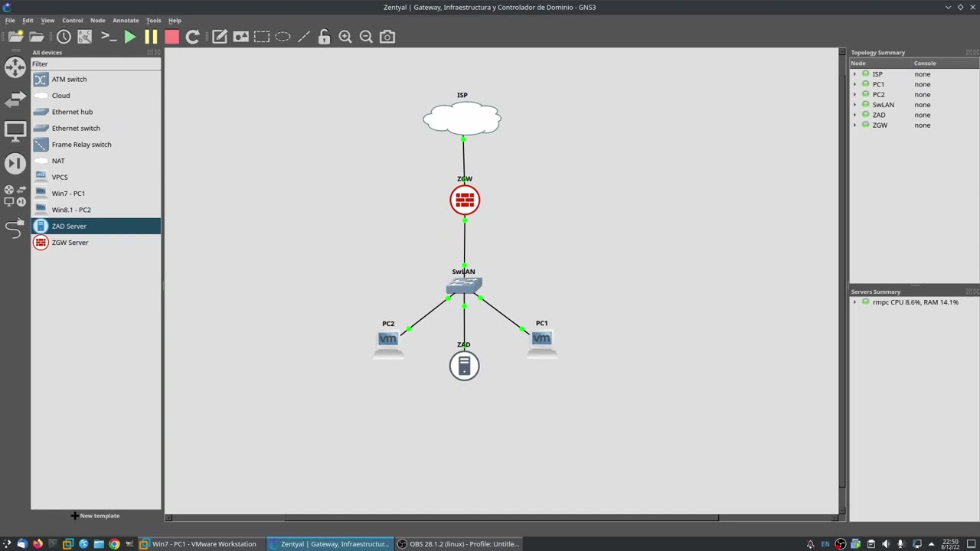
Task: Open the Edit menu
Action: [28, 21]
